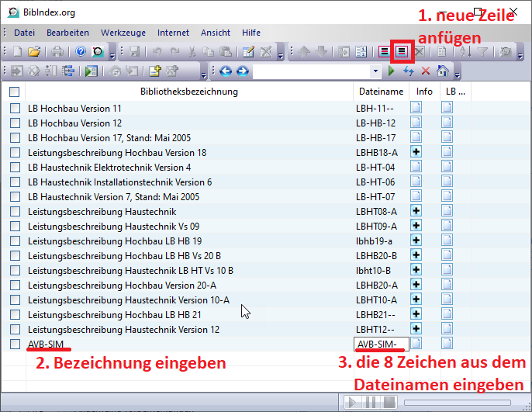532x412 pixels.
Task: Click the red X stop icon
Action: (425, 71)
